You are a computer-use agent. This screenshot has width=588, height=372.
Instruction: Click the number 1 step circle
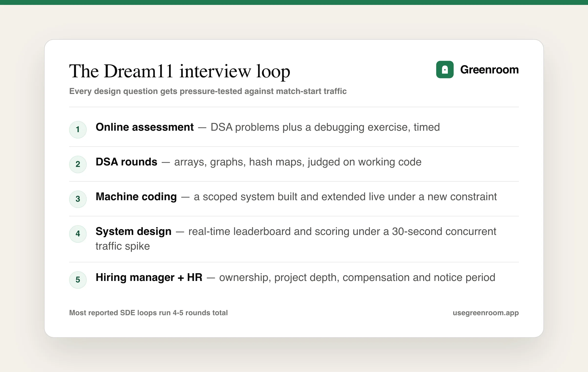click(78, 129)
